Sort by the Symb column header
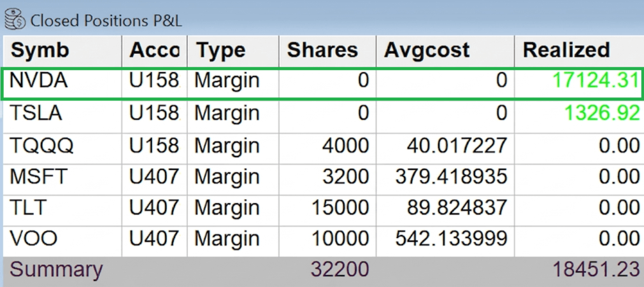Viewport: 644px width, 287px height. tap(40, 50)
